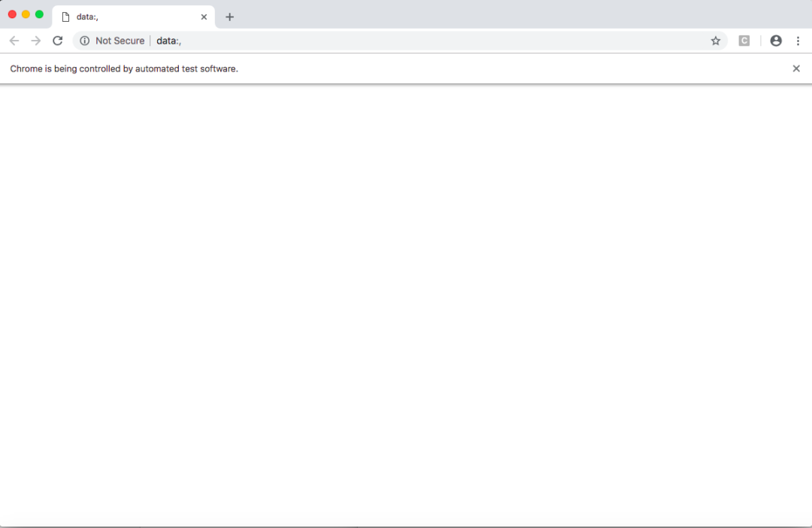This screenshot has height=528, width=812.
Task: Bookmark this page with the star icon
Action: point(715,41)
